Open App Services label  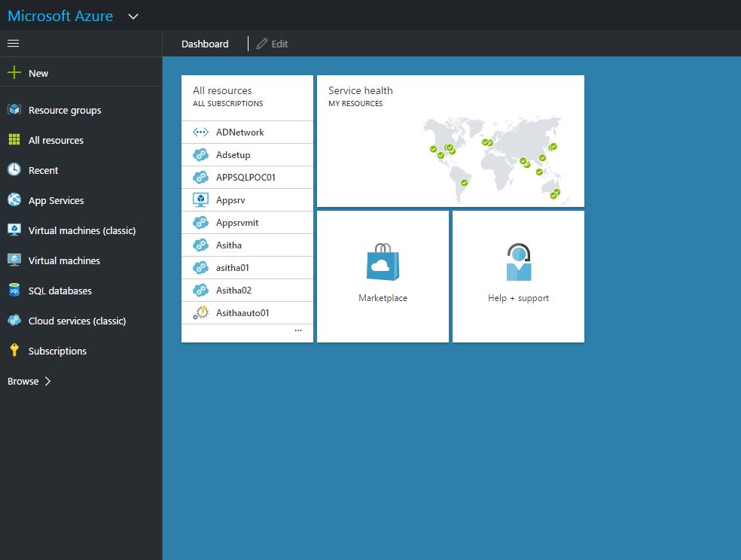point(56,201)
